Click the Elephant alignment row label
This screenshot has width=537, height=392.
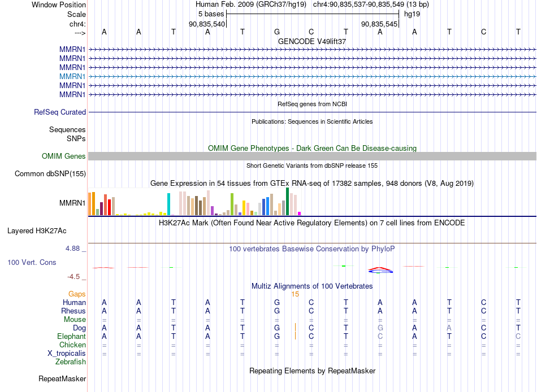(x=71, y=336)
